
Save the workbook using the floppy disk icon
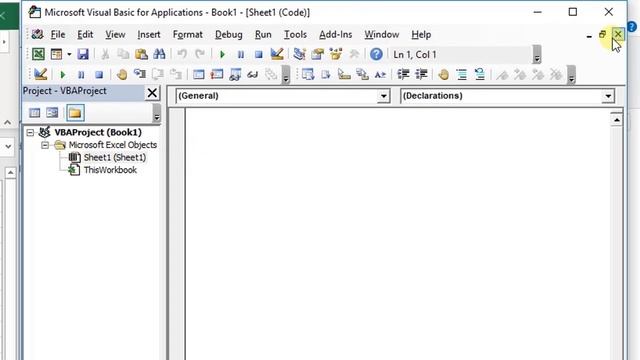click(x=83, y=54)
